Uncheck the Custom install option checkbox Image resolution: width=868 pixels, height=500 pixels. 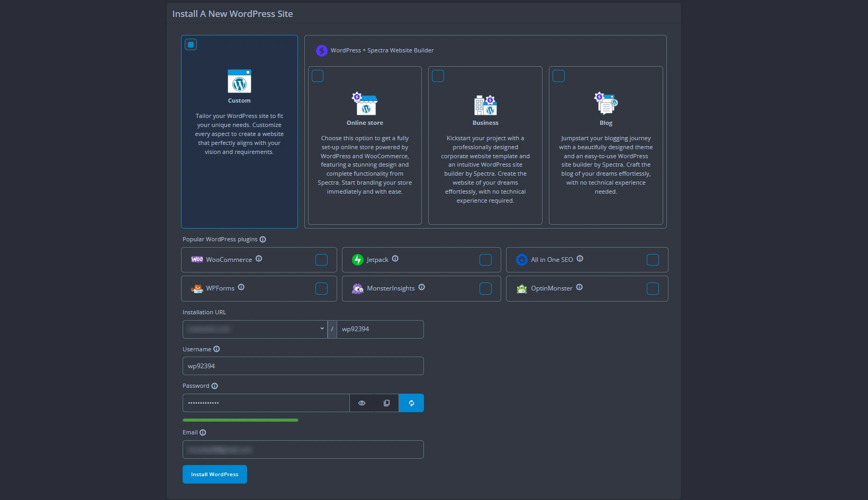(x=191, y=45)
